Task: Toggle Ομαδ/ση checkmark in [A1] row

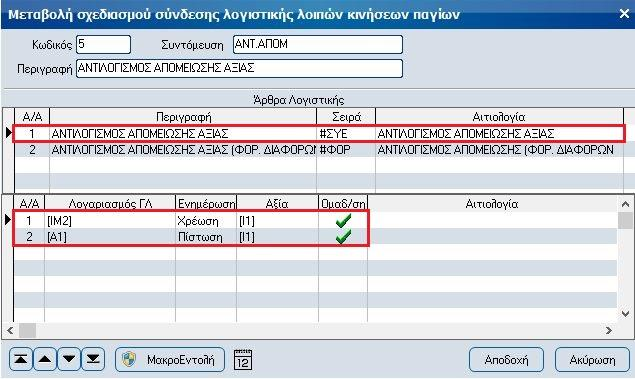Action: click(343, 236)
